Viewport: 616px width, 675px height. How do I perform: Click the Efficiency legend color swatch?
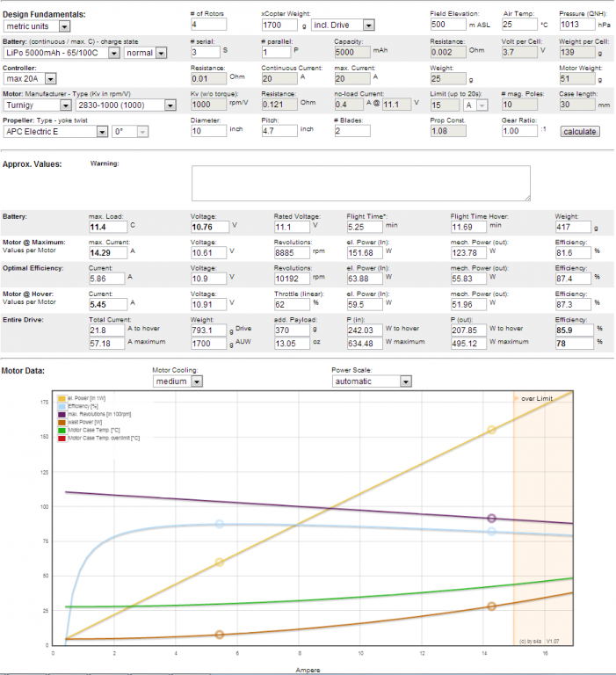(62, 405)
